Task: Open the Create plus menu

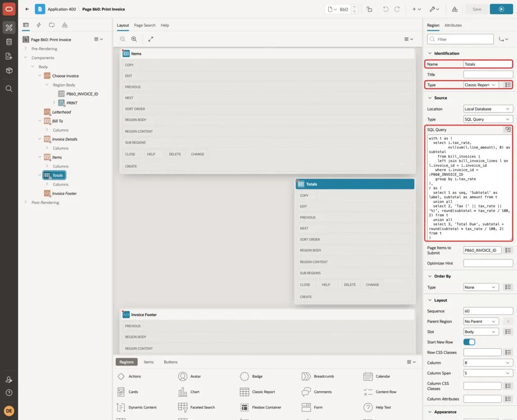Action: (417, 9)
